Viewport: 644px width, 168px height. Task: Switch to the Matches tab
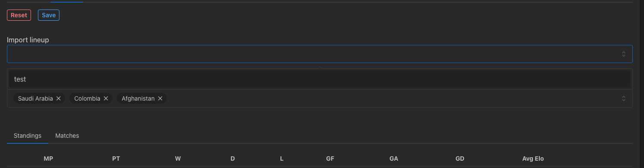point(67,136)
